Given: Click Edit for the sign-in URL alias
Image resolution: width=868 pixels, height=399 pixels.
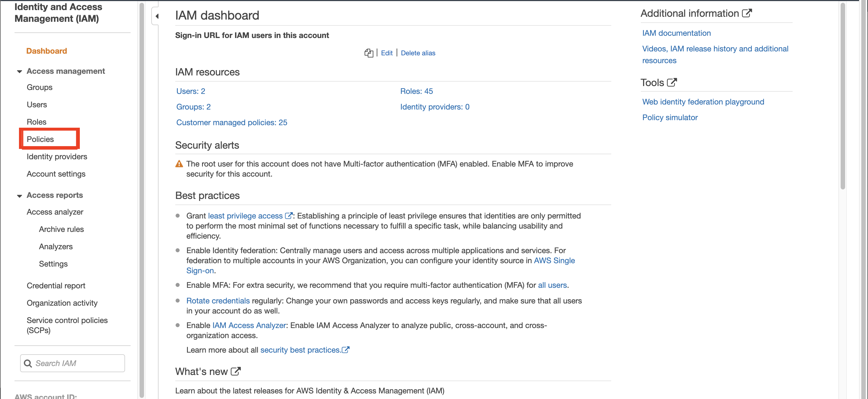Looking at the screenshot, I should pos(387,53).
